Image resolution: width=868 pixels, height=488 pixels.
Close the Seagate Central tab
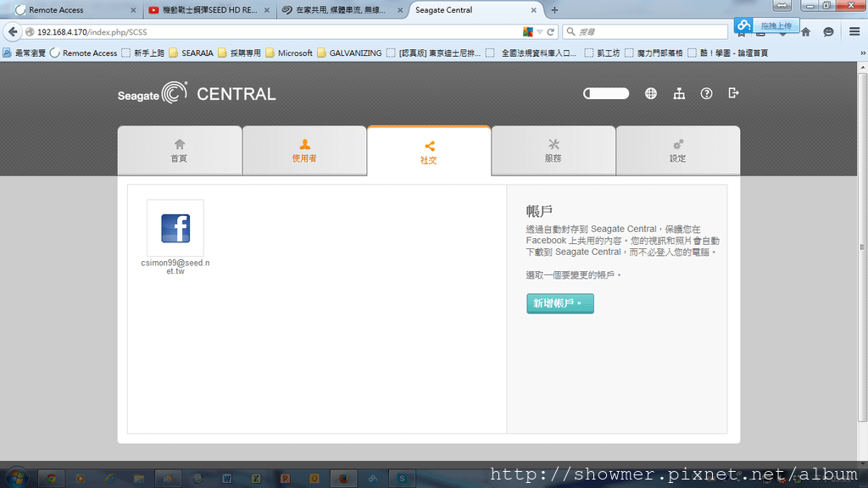point(534,10)
